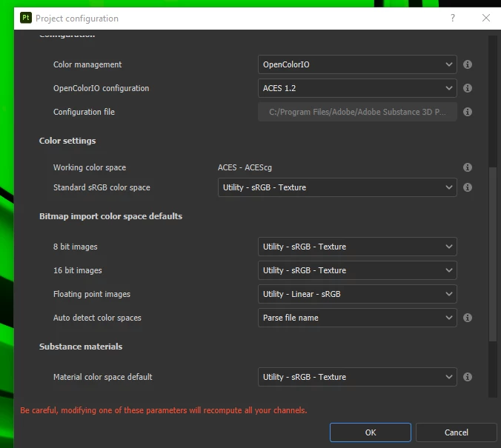Open the 16 bit images color space dropdown
Viewport: 501px width, 448px height.
[x=357, y=270]
